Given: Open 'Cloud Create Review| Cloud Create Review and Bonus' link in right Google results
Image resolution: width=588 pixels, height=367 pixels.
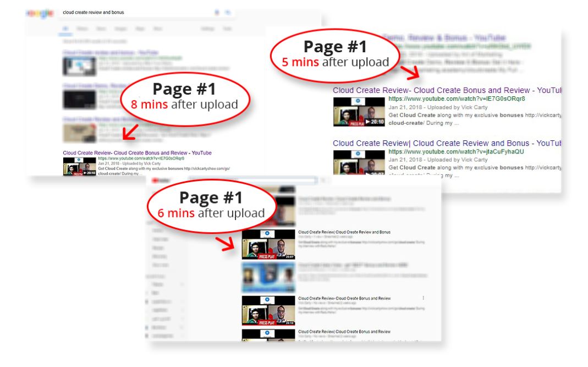Looking at the screenshot, I should tap(447, 143).
